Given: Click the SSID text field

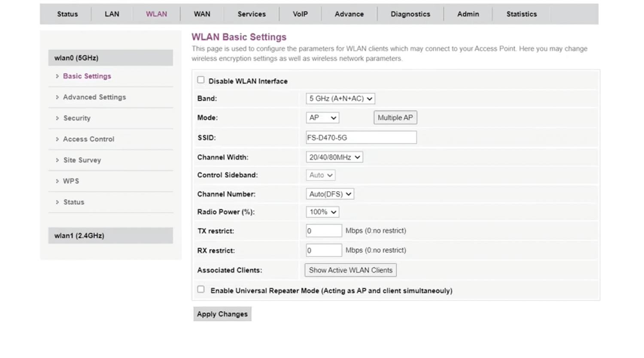Looking at the screenshot, I should click(361, 138).
